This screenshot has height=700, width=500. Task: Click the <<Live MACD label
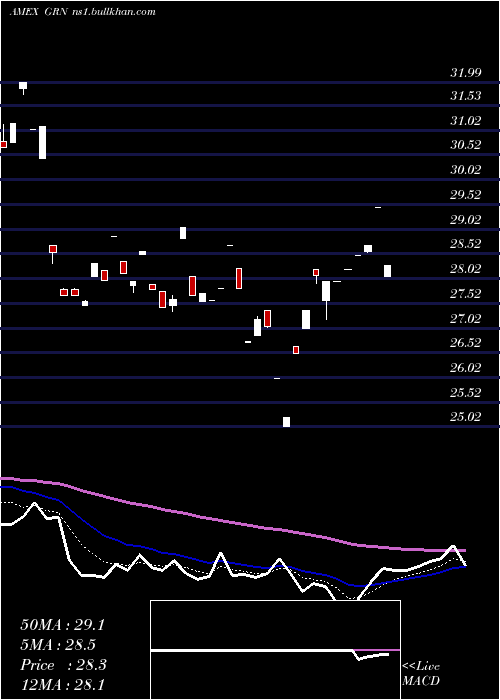click(421, 673)
